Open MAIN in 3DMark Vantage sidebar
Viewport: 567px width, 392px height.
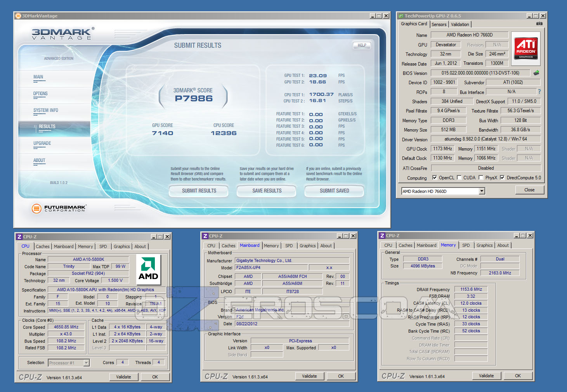click(38, 77)
